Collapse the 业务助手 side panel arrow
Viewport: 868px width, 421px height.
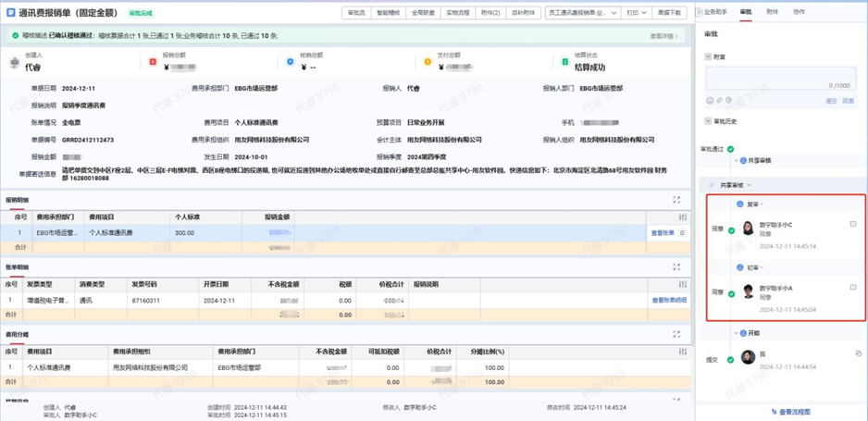(701, 12)
